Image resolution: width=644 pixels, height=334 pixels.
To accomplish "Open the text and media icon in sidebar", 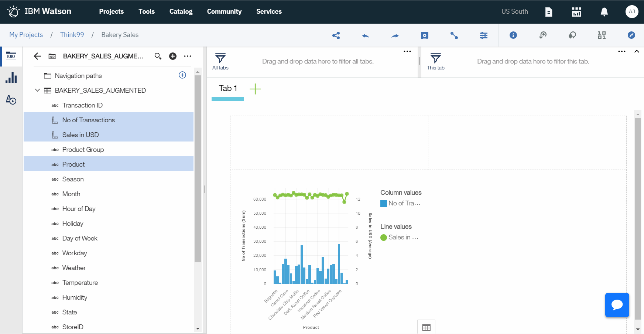I will 11,100.
